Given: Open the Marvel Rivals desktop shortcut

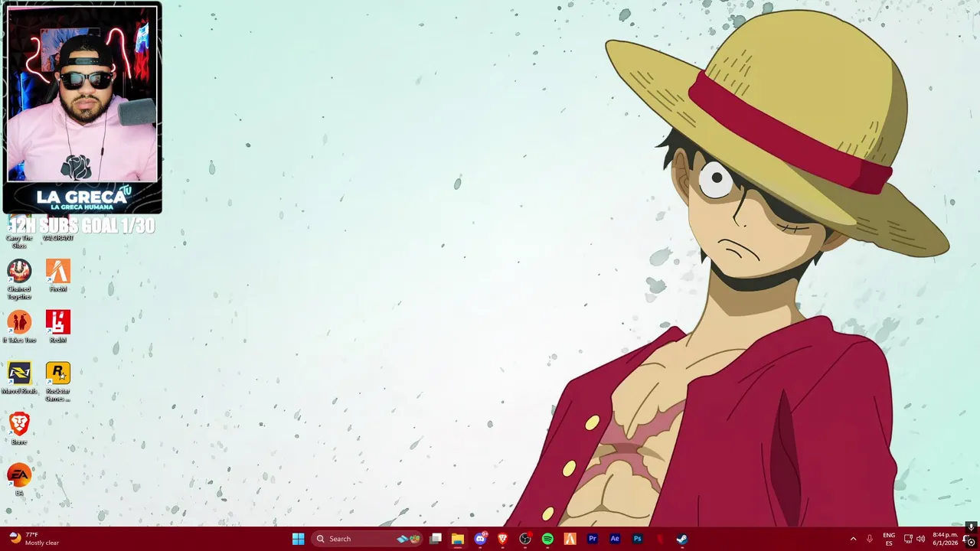Looking at the screenshot, I should [x=19, y=378].
